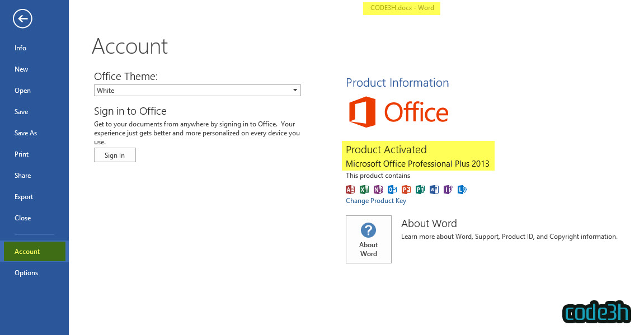Open the Office Theme dropdown
This screenshot has width=644, height=335.
(x=197, y=91)
